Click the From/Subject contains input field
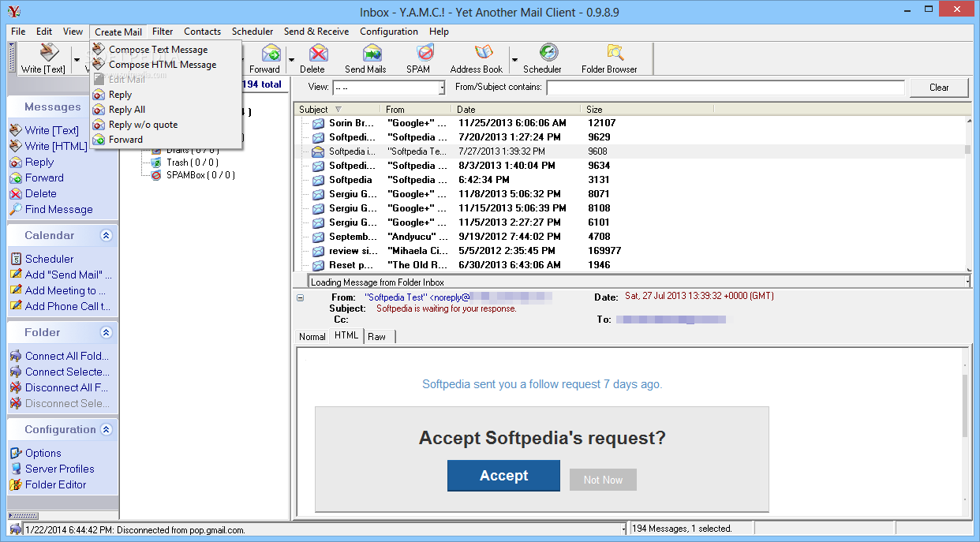The height and width of the screenshot is (542, 980). 725,88
